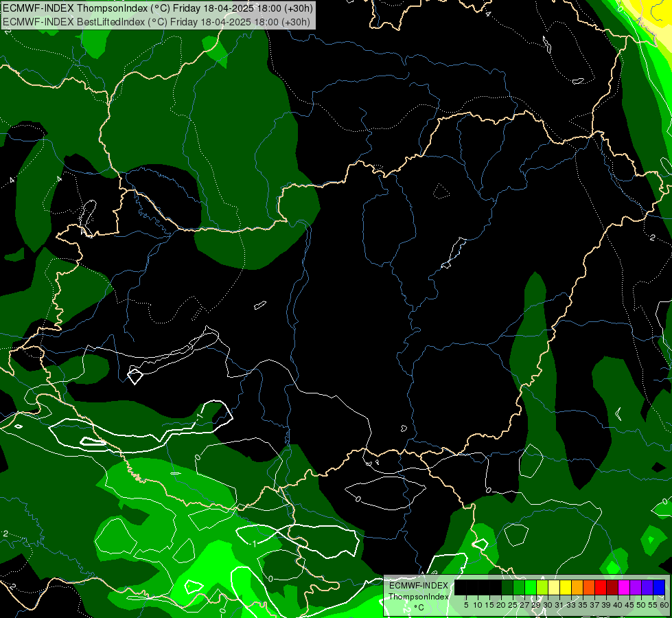Image resolution: width=672 pixels, height=618 pixels.
Task: Click the BestLiftedIndex title line at top
Action: (x=156, y=22)
